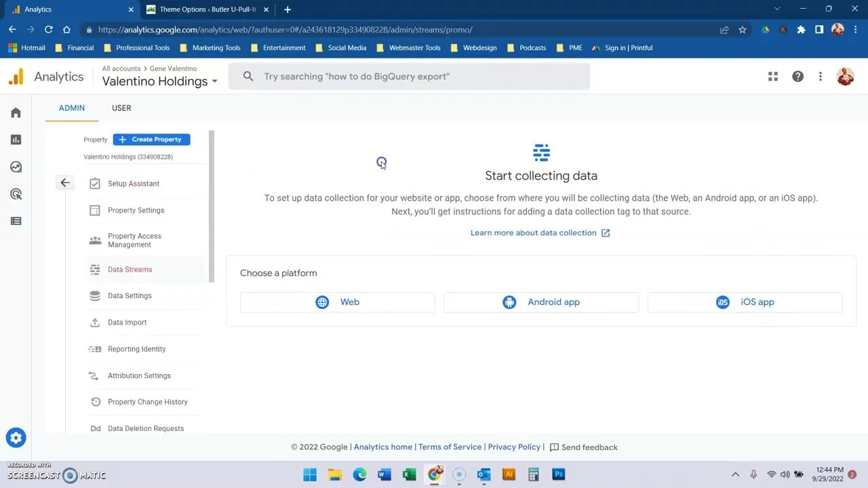The width and height of the screenshot is (868, 488).
Task: Click the browser back arrow
Action: pyautogui.click(x=12, y=30)
